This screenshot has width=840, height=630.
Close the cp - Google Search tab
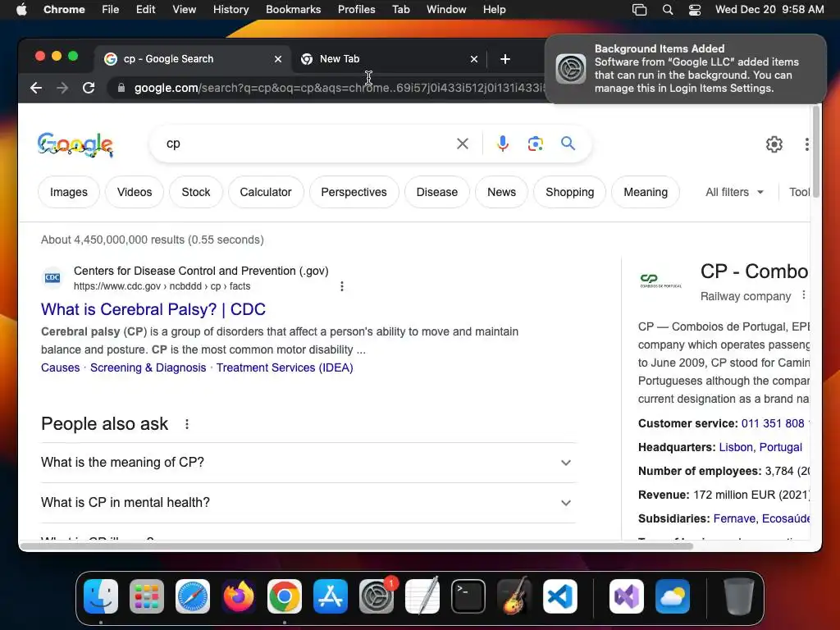(277, 59)
